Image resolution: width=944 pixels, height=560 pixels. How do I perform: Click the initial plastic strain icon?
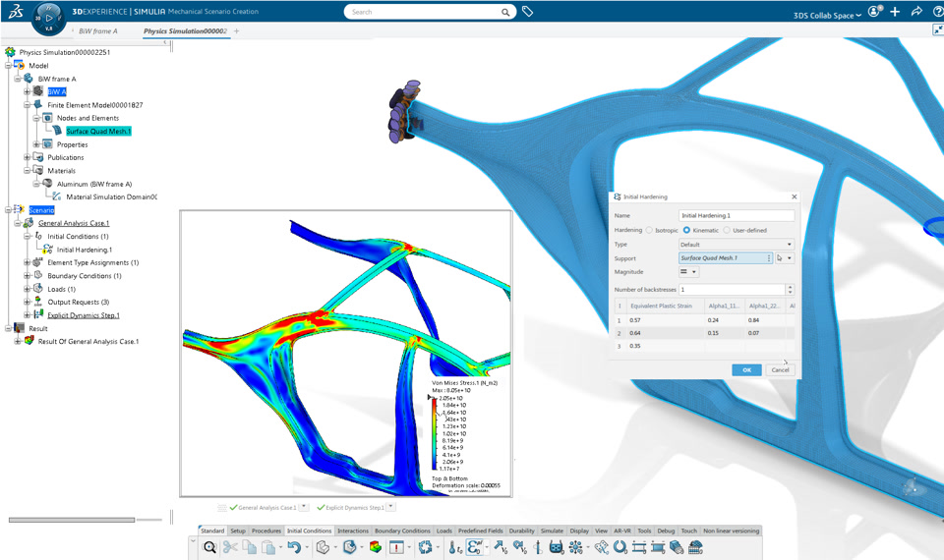point(474,547)
